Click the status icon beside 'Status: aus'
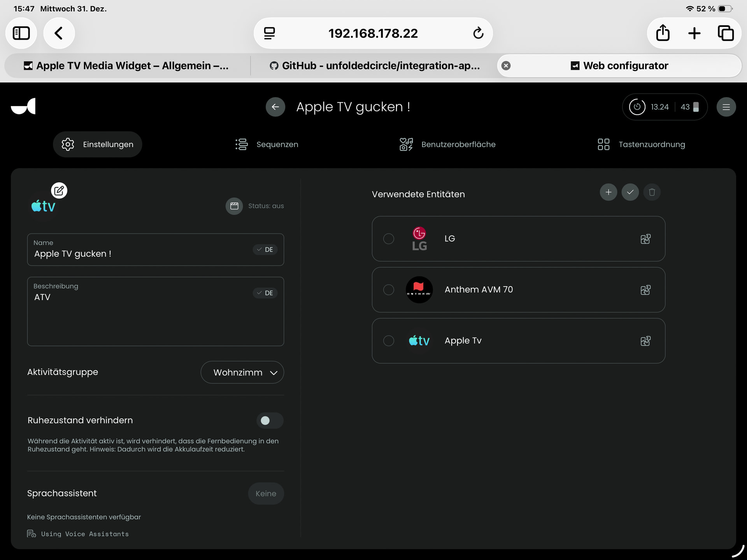Image resolution: width=747 pixels, height=560 pixels. pyautogui.click(x=234, y=206)
